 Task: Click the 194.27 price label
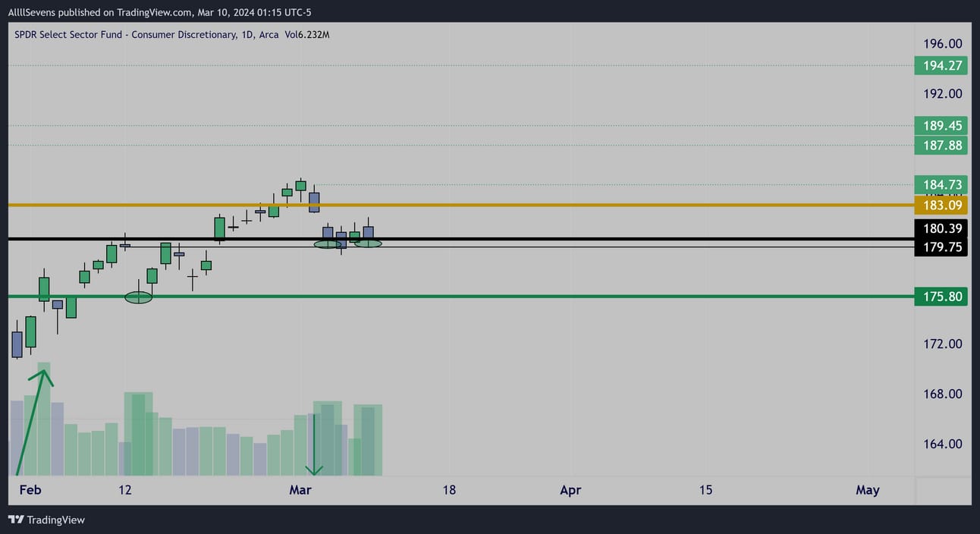click(x=941, y=65)
